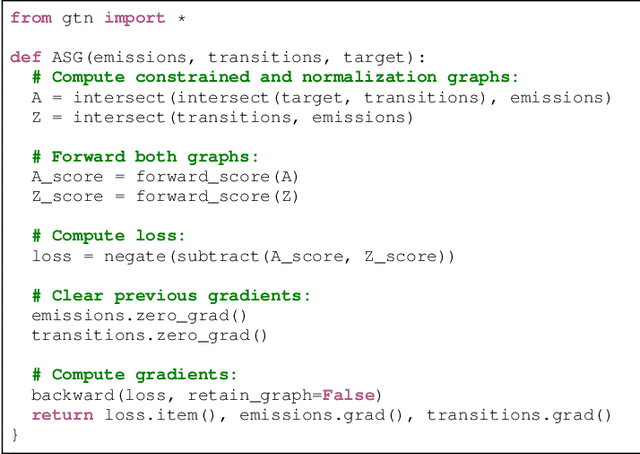640x454 pixels.
Task: Click the variable A being assigned an intersect
Action: (x=36, y=97)
